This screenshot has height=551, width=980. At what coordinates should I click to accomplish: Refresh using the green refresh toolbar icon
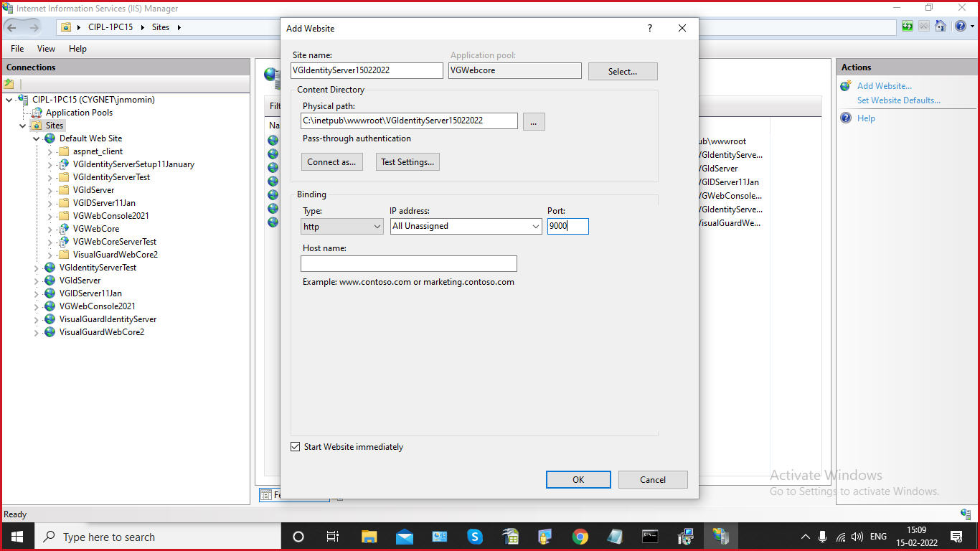click(907, 26)
